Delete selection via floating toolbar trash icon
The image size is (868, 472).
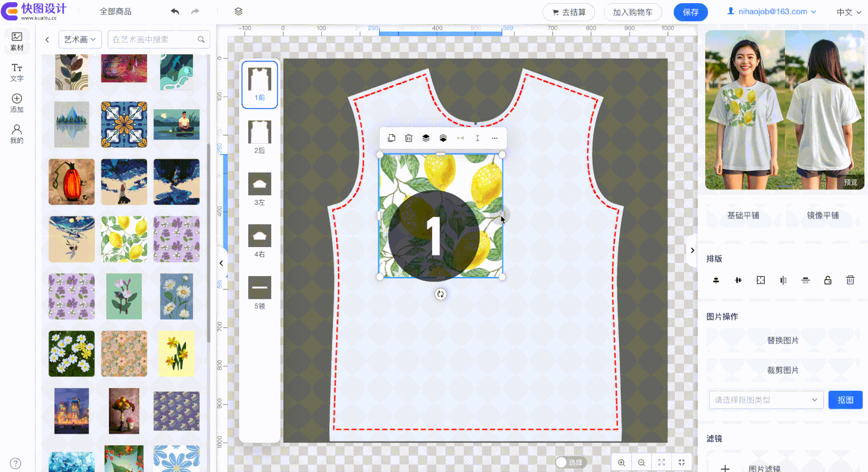(x=409, y=138)
